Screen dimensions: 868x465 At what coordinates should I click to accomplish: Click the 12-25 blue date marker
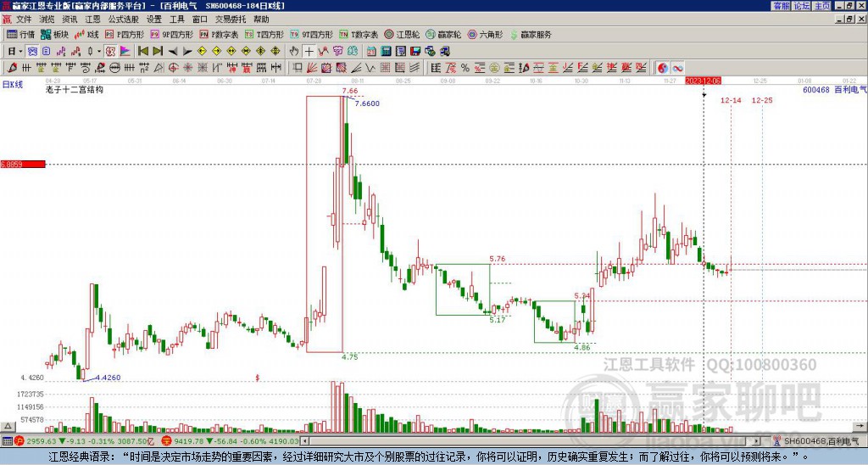pyautogui.click(x=762, y=100)
